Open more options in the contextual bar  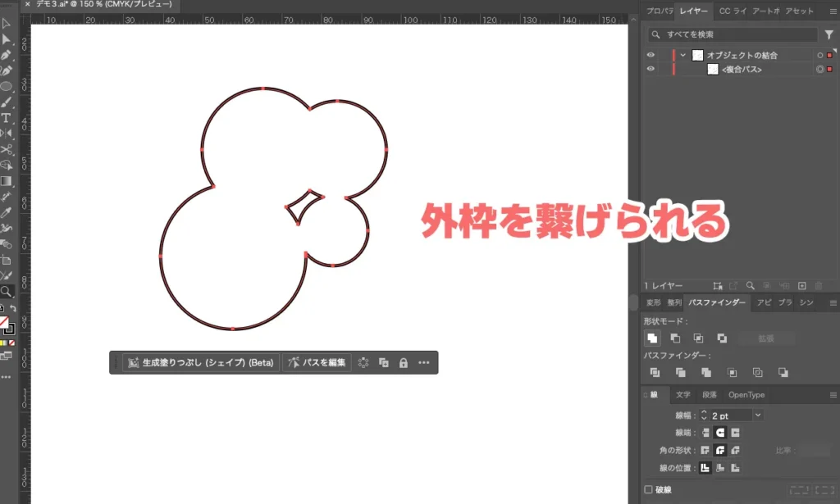[424, 362]
